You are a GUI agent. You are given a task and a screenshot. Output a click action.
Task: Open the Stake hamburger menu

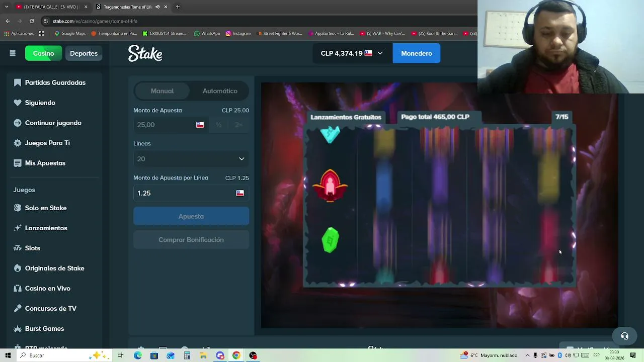pos(13,53)
